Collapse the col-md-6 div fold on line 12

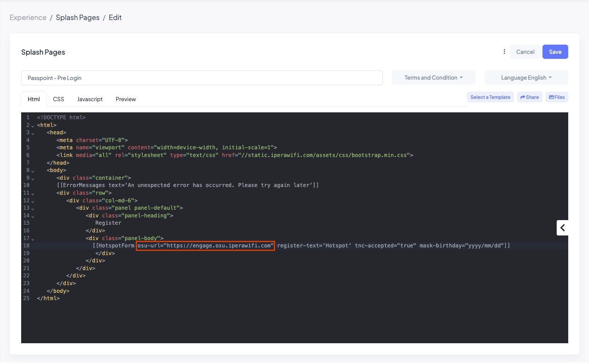pyautogui.click(x=33, y=201)
